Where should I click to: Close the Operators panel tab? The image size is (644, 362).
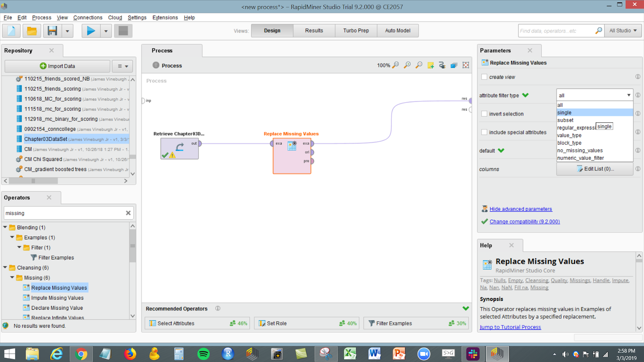(x=49, y=197)
